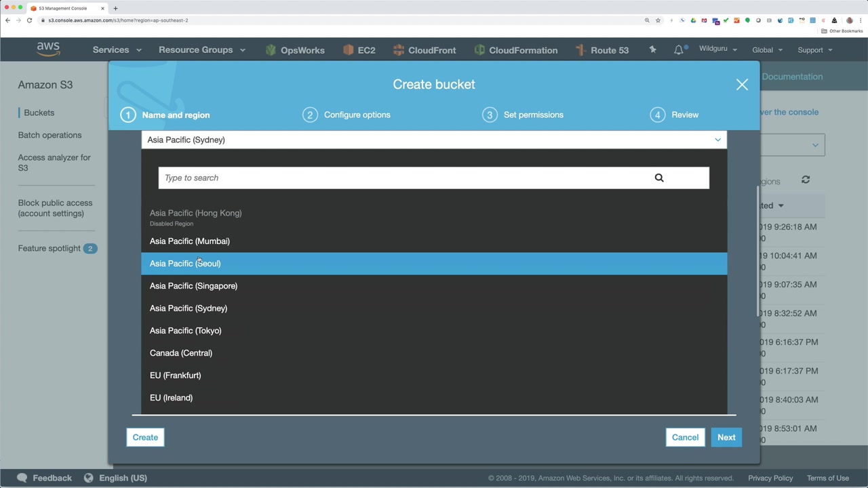The width and height of the screenshot is (868, 488).
Task: Open Other Bookmarks folder
Action: tap(842, 31)
